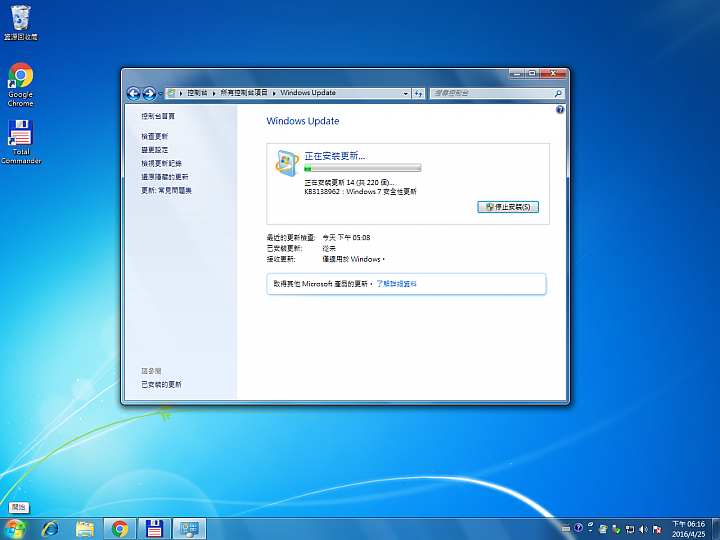
Task: Open the Recycle Bin desktop icon
Action: (x=21, y=22)
